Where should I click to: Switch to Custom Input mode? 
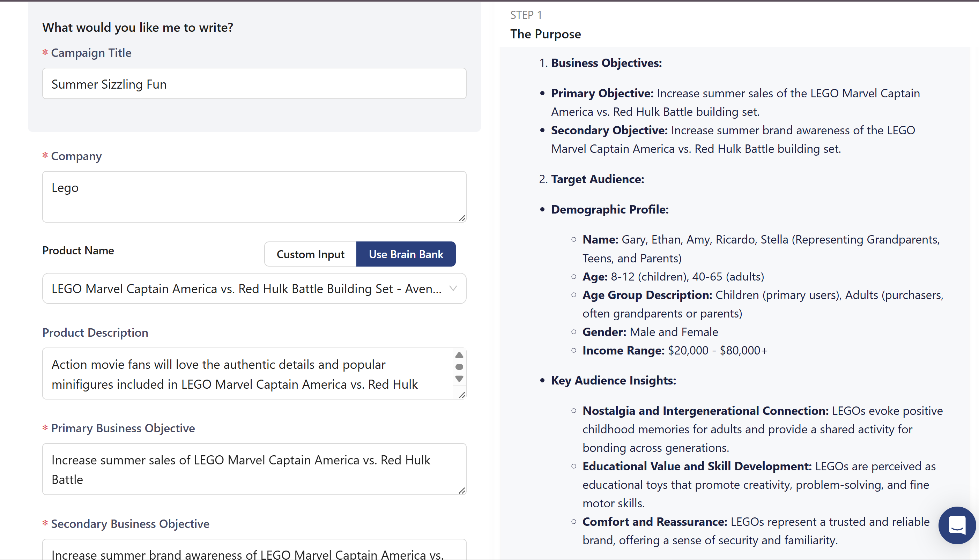coord(310,254)
